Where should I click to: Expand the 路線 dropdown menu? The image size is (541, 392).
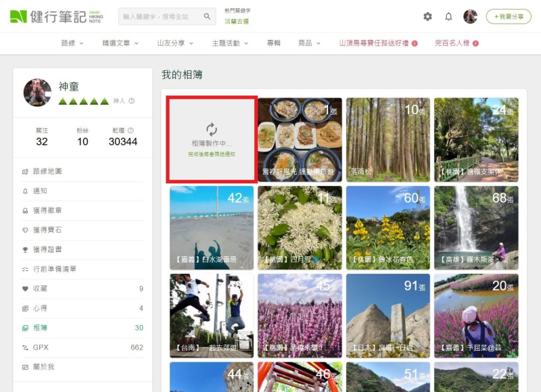point(72,43)
